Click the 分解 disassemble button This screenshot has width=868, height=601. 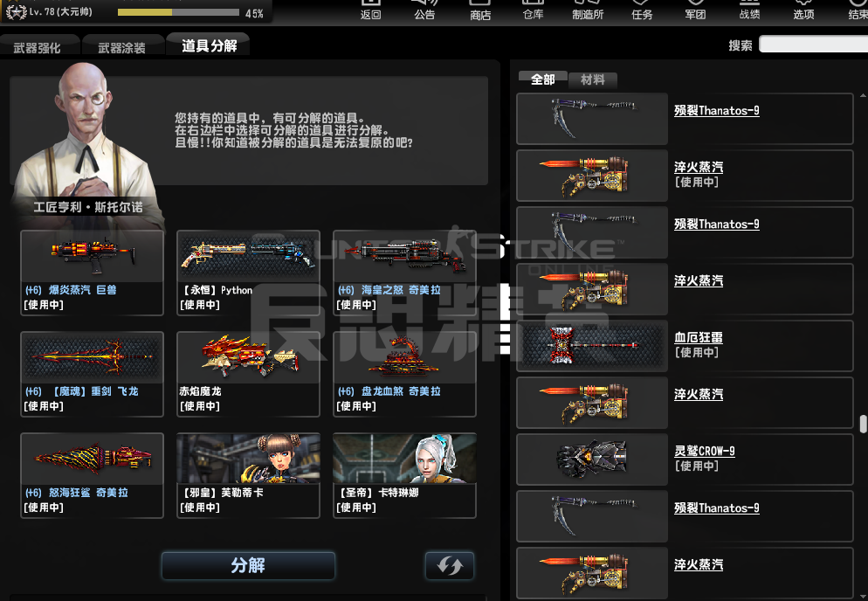248,565
